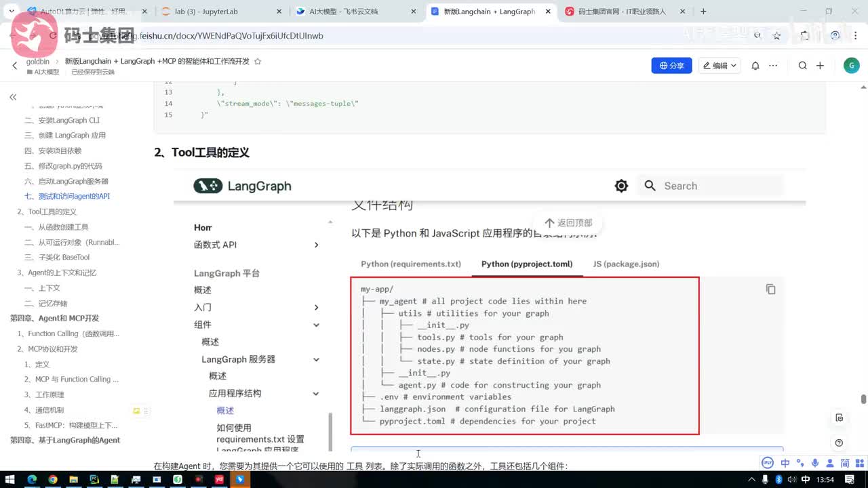Open Windows Start menu
The height and width of the screenshot is (488, 868).
click(x=11, y=479)
